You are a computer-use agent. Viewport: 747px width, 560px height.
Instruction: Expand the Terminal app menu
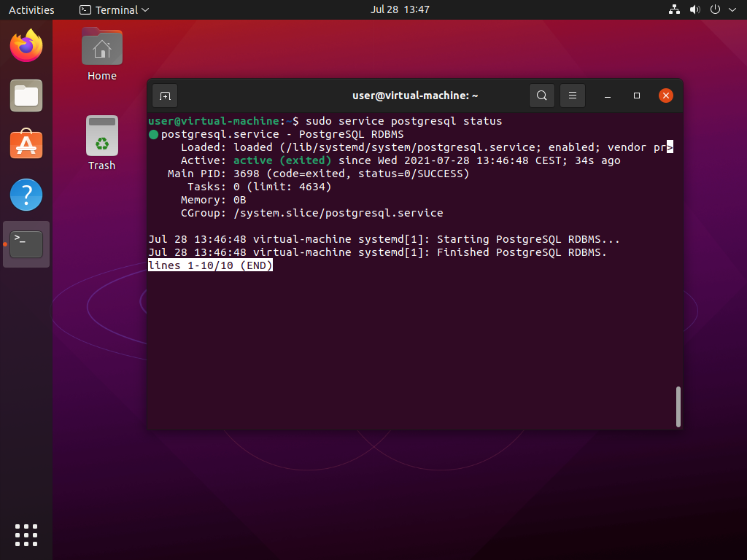click(x=114, y=10)
